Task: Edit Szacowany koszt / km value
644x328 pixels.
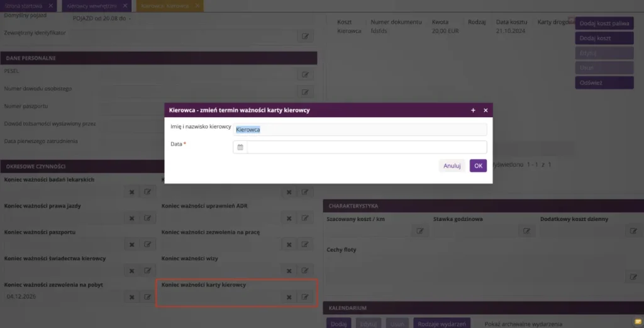Action: coord(419,231)
